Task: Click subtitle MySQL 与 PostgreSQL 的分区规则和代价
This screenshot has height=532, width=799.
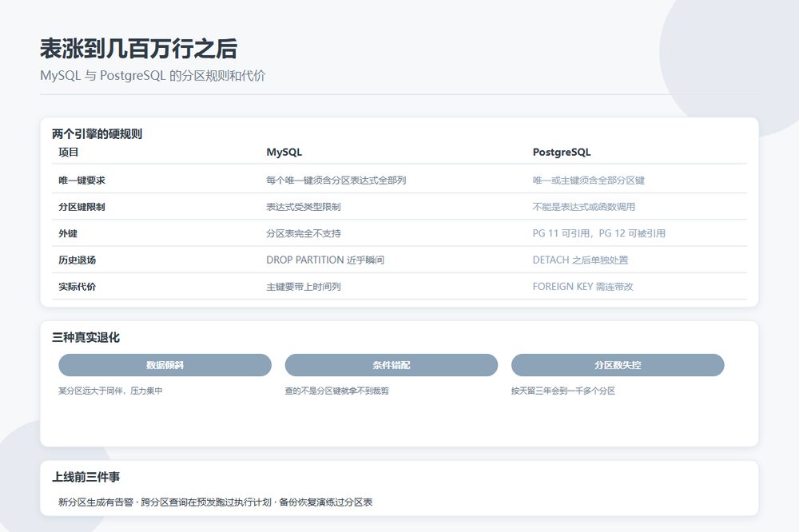Action: tap(153, 75)
